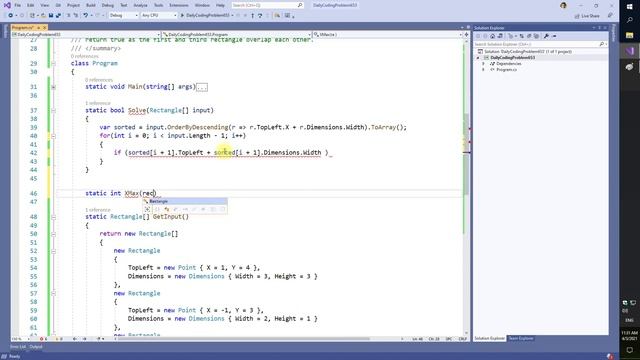Collapse the DailyCodingProblem653 project node
The image size is (640, 360).
[x=478, y=58]
